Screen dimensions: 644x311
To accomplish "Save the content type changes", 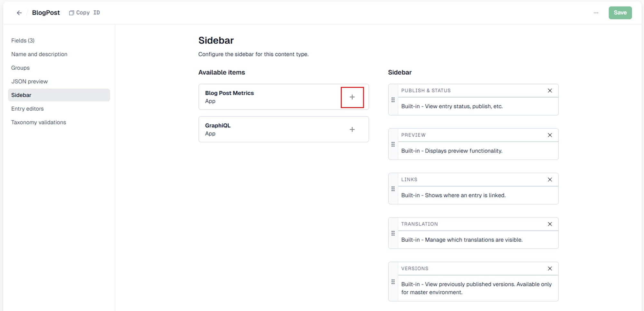I will coord(620,13).
